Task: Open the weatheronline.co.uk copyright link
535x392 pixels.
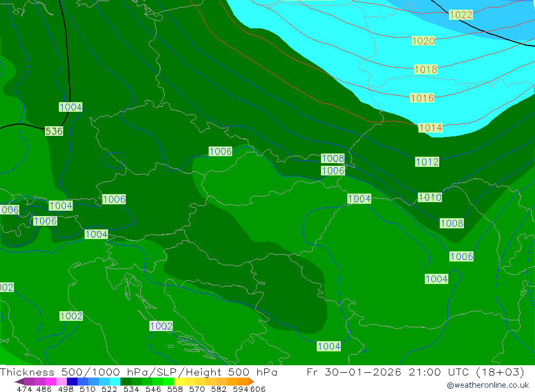Action: 488,385
